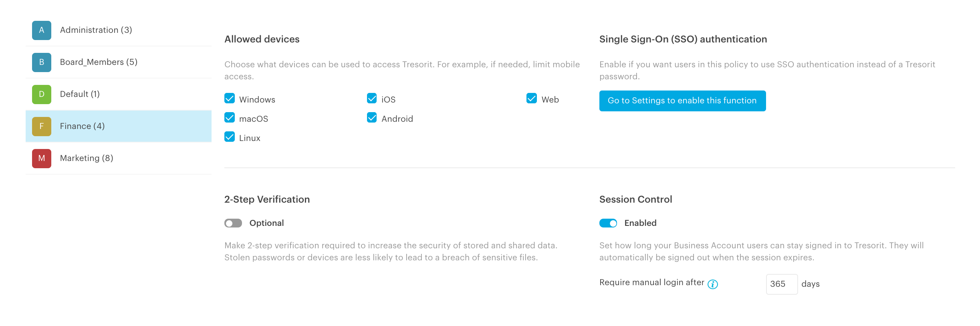Screen dimensions: 980x326
Task: Disable Android device access checkbox
Action: pyautogui.click(x=372, y=118)
